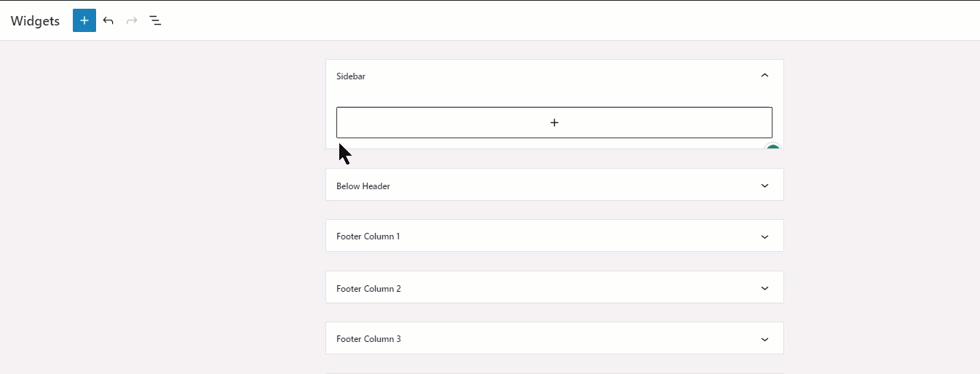
Task: Expand Footer Column 3 chevron arrow
Action: pos(764,339)
